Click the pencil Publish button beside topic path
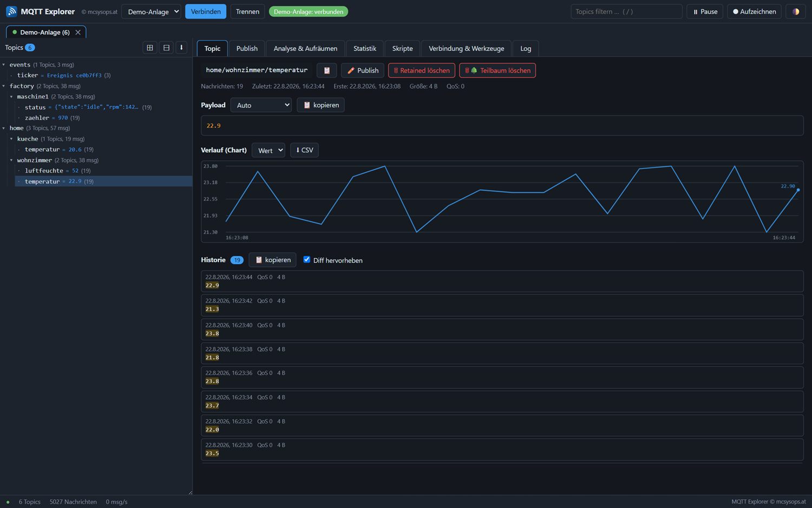 click(x=363, y=70)
